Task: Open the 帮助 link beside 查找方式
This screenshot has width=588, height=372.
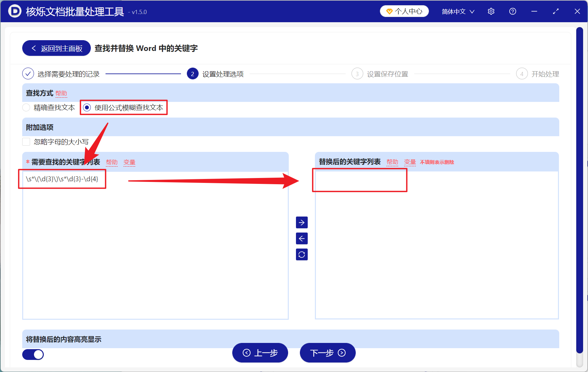Action: coord(61,93)
